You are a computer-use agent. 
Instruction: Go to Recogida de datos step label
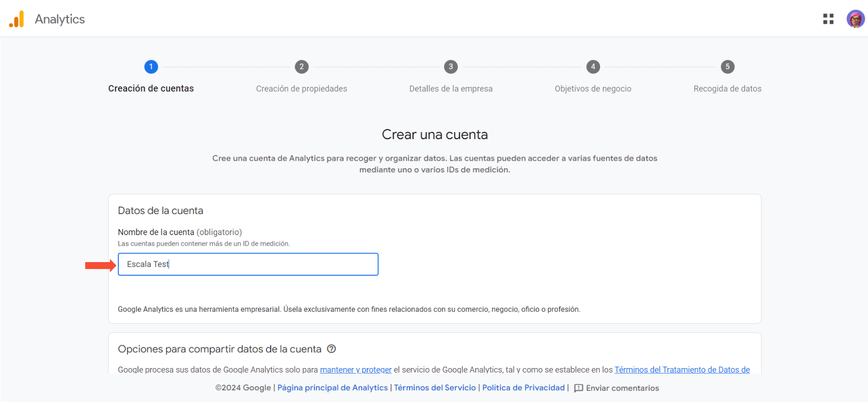(727, 89)
